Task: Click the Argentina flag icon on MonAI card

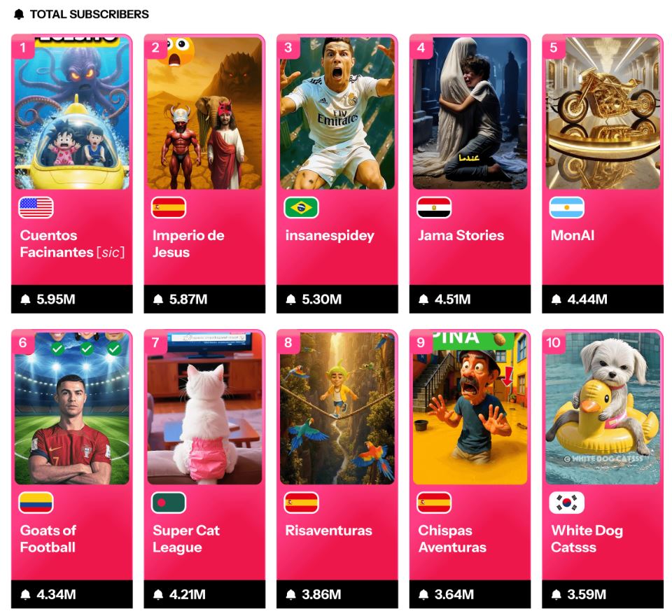Action: pos(566,207)
